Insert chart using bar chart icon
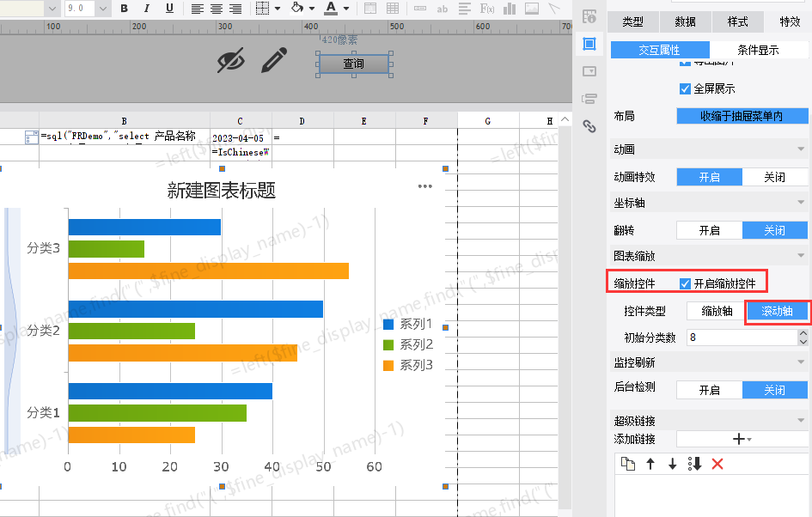 pyautogui.click(x=510, y=9)
